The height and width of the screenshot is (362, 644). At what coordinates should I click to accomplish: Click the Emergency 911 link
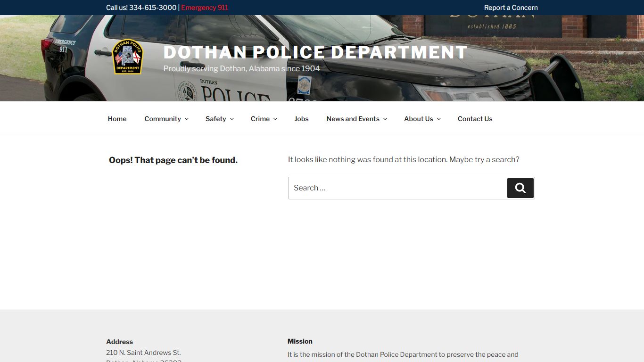coord(205,8)
